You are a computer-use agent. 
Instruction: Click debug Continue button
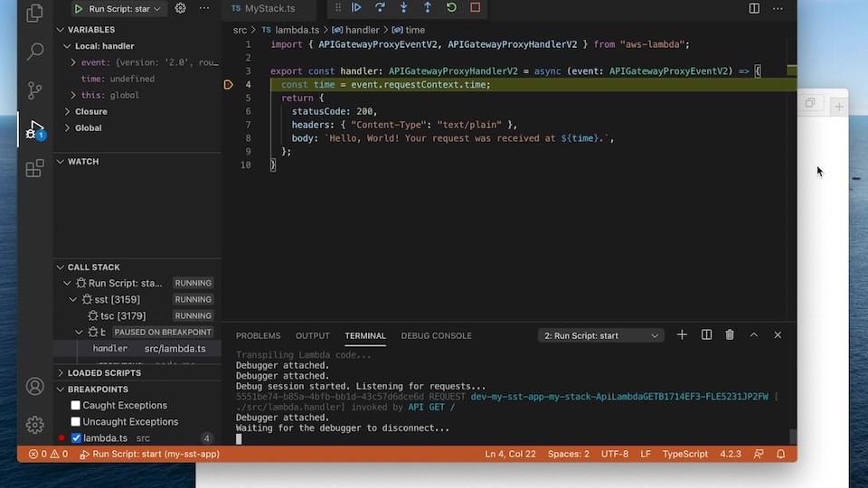pos(356,8)
